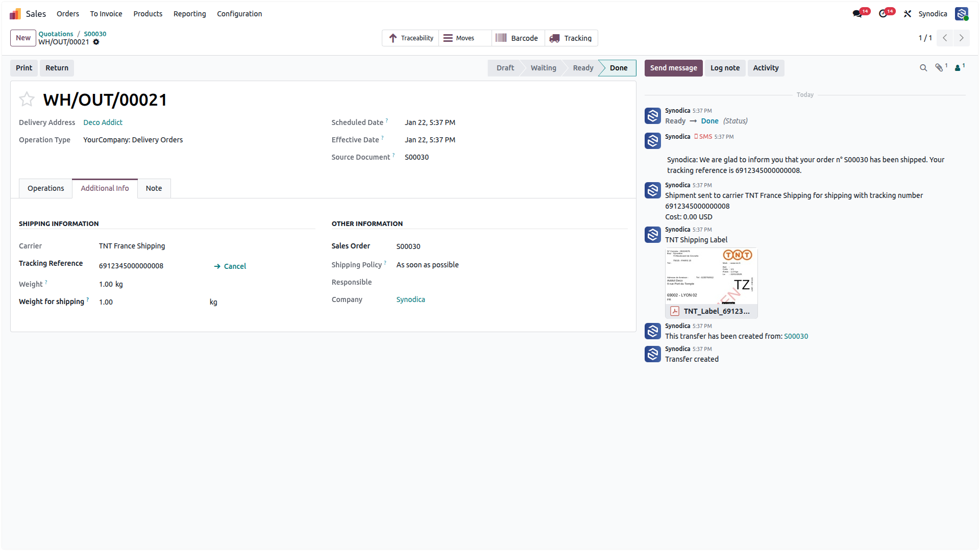Image resolution: width=980 pixels, height=551 pixels.
Task: Cancel the tracking reference shipment
Action: pyautogui.click(x=230, y=266)
